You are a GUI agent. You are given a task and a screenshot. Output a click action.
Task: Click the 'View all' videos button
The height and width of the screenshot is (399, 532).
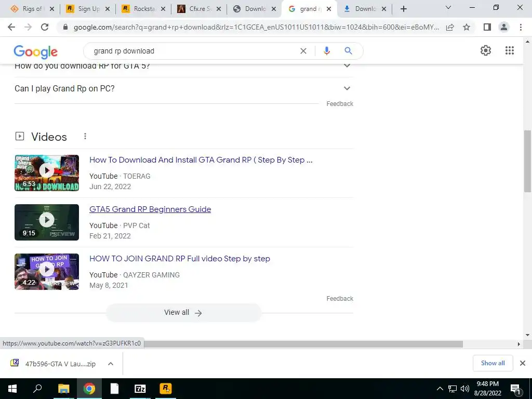click(183, 312)
